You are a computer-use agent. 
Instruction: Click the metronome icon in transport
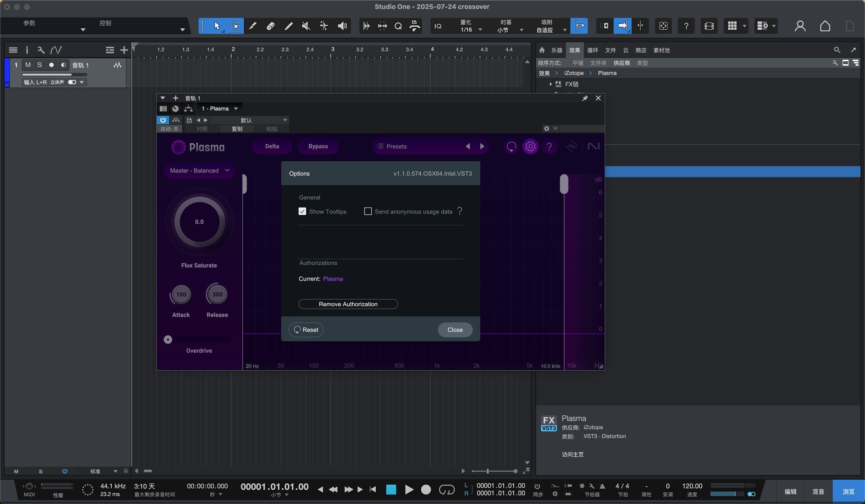click(602, 486)
